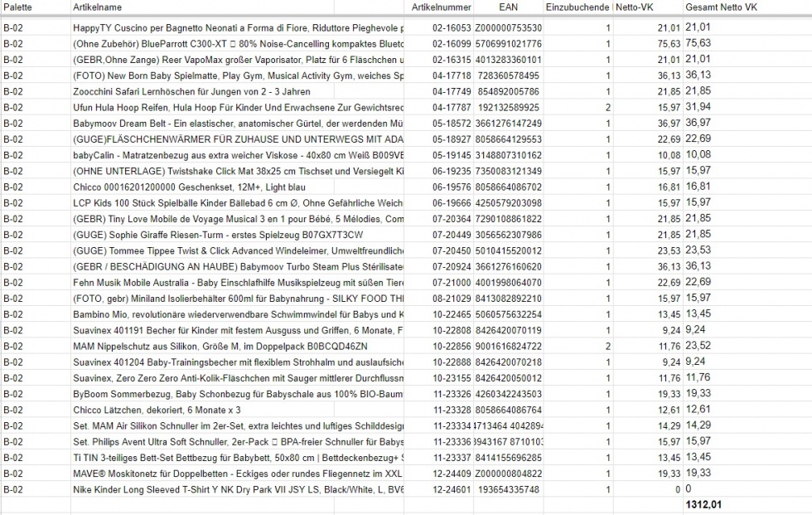The image size is (812, 515).
Task: Select article number 07-20449
Action: [x=452, y=236]
